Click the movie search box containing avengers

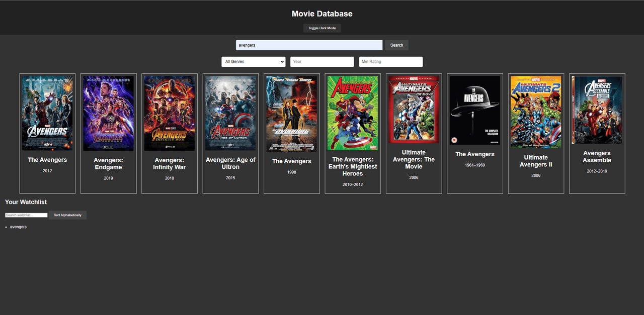click(309, 45)
